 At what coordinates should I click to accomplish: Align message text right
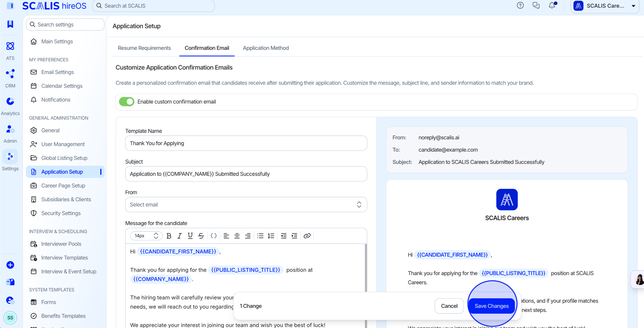coord(248,236)
